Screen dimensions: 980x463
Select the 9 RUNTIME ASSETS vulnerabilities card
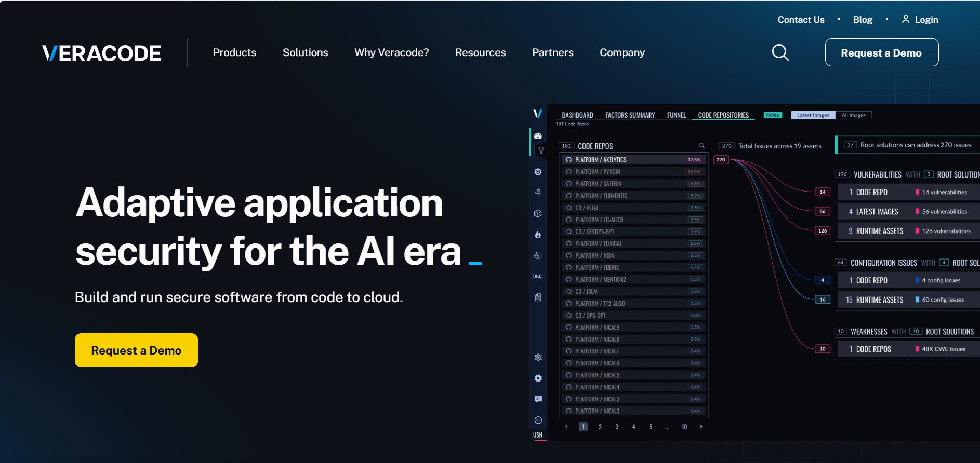(908, 231)
